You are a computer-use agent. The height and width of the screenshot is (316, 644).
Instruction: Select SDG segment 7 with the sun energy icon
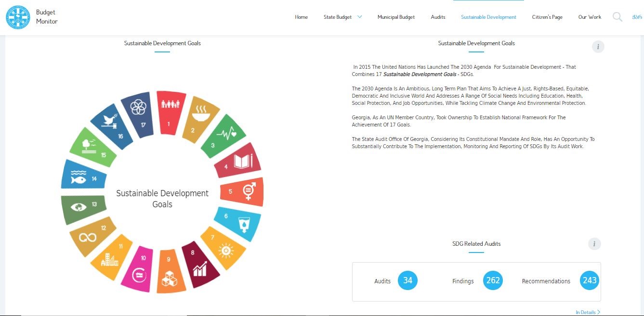[x=223, y=248]
